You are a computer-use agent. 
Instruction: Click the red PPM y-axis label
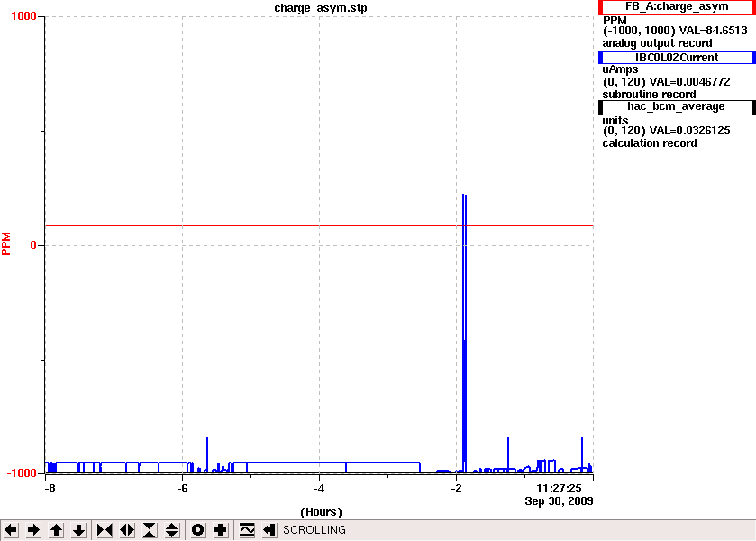[5, 243]
